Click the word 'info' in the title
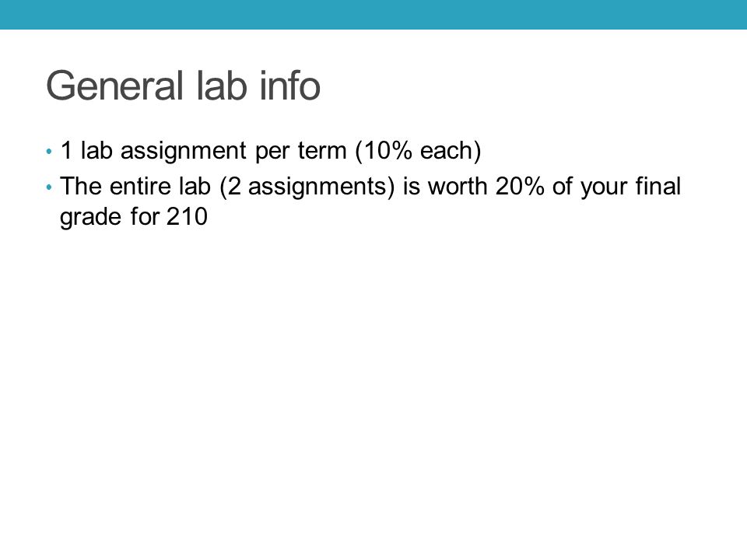 pyautogui.click(x=289, y=86)
